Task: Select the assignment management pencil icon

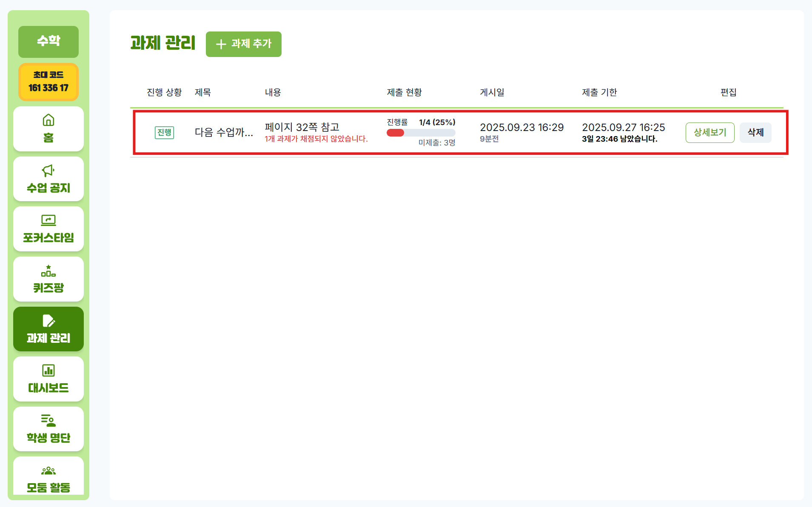Action: [48, 321]
